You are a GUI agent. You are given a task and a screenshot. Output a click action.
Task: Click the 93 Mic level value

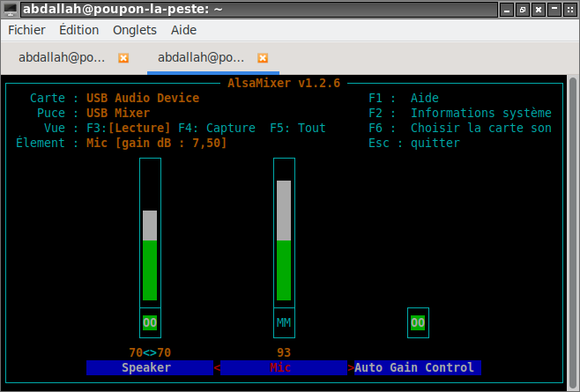pyautogui.click(x=284, y=352)
